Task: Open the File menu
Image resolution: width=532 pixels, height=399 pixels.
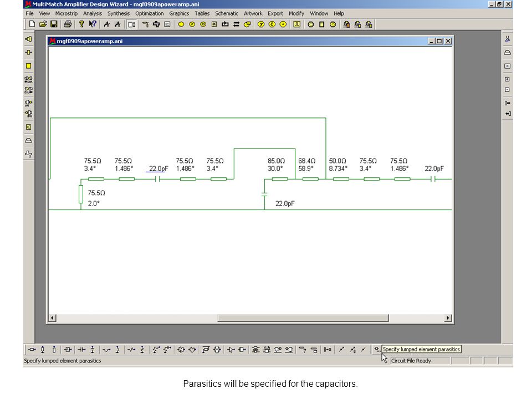Action: (29, 13)
